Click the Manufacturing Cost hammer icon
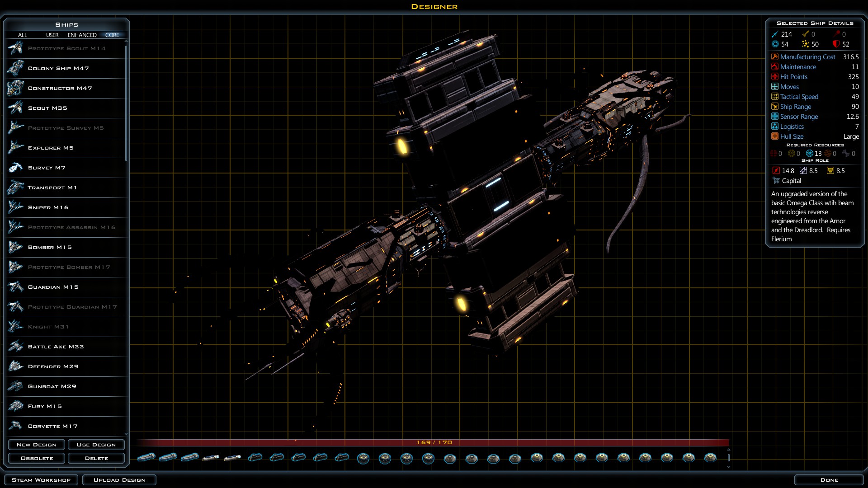The width and height of the screenshot is (868, 488). pyautogui.click(x=775, y=57)
